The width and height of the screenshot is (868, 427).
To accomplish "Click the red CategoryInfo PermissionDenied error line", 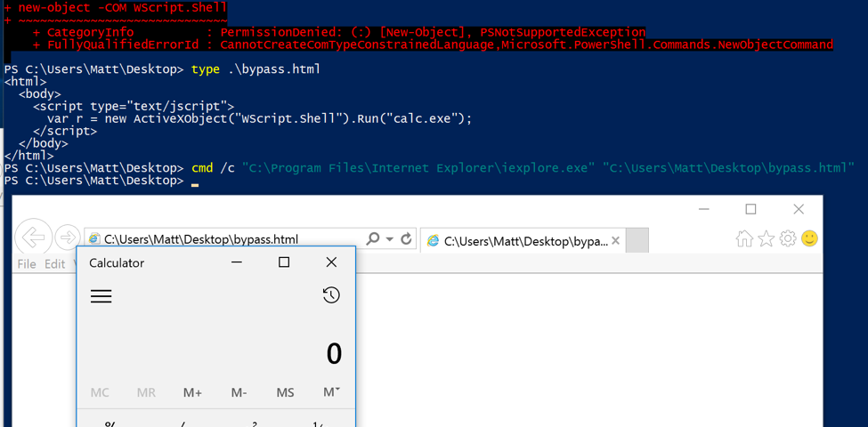I will pyautogui.click(x=339, y=33).
